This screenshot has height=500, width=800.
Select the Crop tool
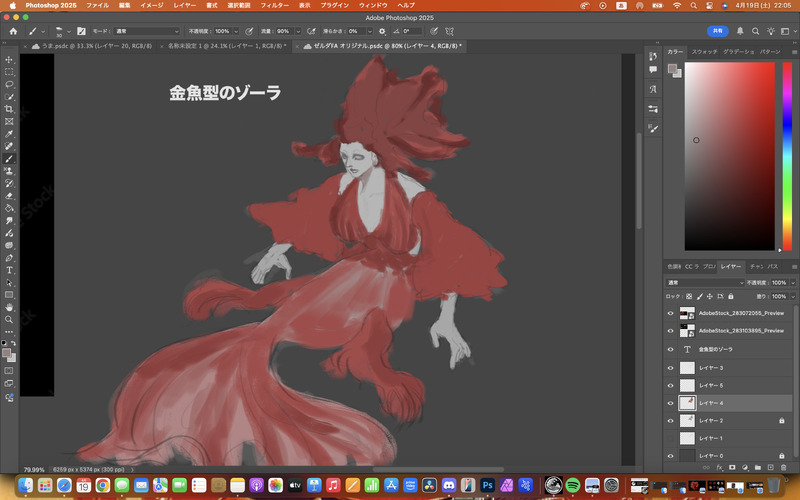[10, 109]
